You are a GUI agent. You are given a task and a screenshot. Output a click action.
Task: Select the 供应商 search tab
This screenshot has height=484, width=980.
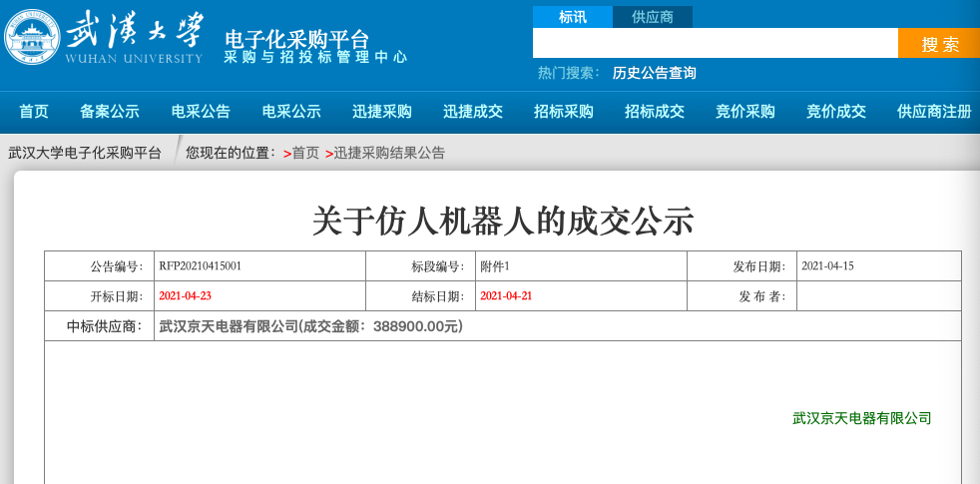(653, 17)
